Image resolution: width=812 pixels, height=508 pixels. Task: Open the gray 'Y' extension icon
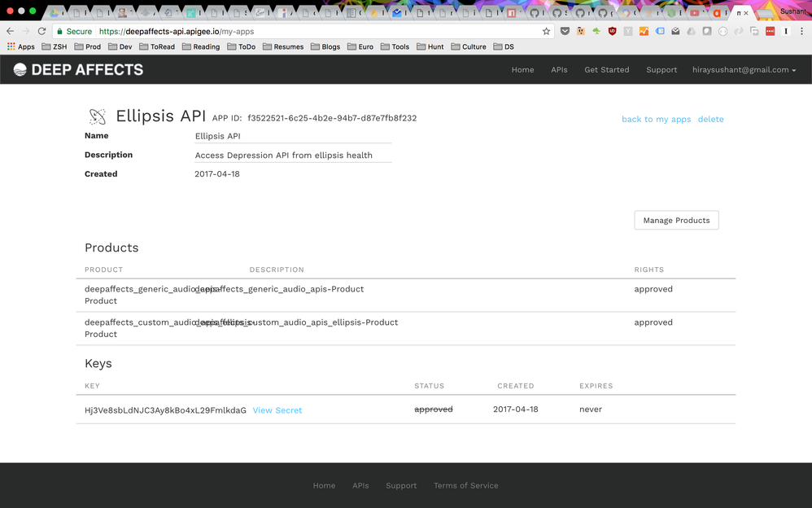[x=628, y=31]
